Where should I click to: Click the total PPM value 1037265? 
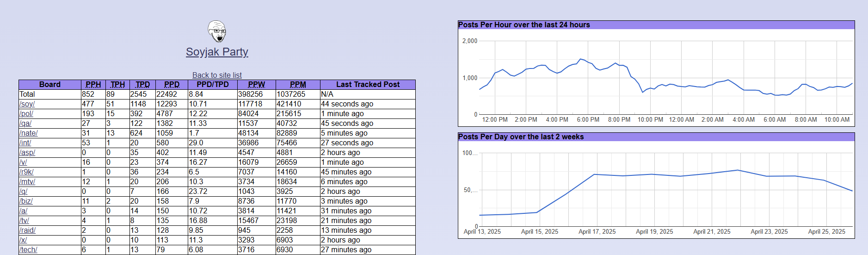tap(291, 94)
